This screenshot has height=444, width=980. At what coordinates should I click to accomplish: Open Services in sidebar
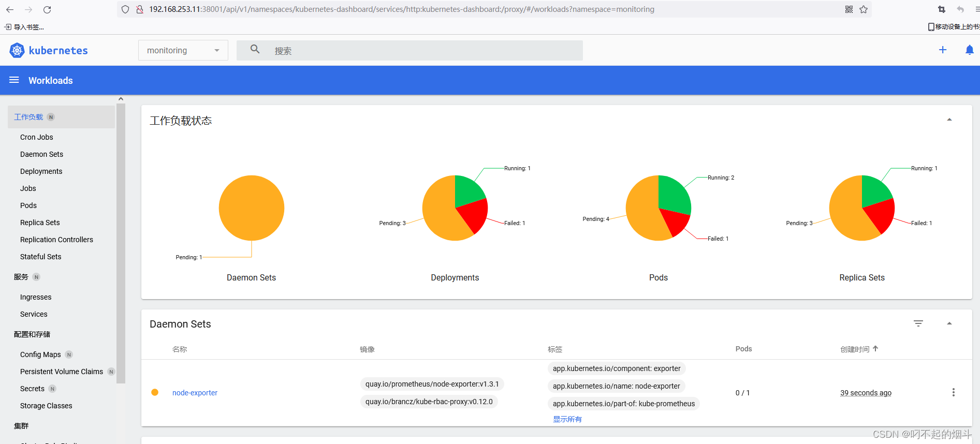34,314
